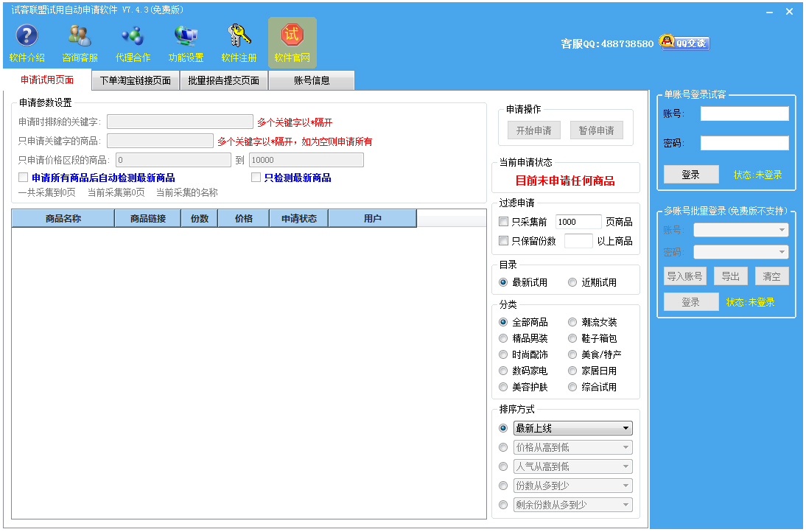This screenshot has width=806, height=532.
Task: Click the 申请状态 column header
Action: tap(298, 218)
